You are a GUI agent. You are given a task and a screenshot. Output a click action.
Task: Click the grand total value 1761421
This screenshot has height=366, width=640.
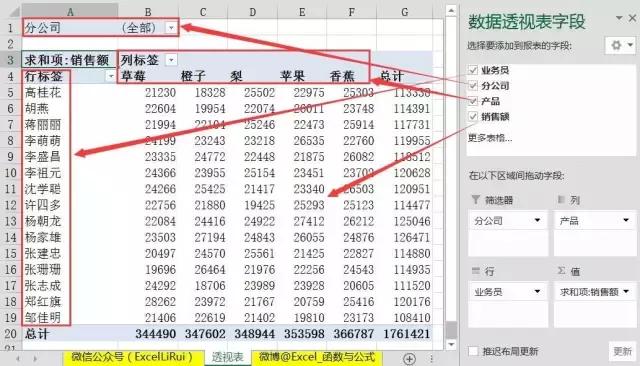[x=407, y=334]
